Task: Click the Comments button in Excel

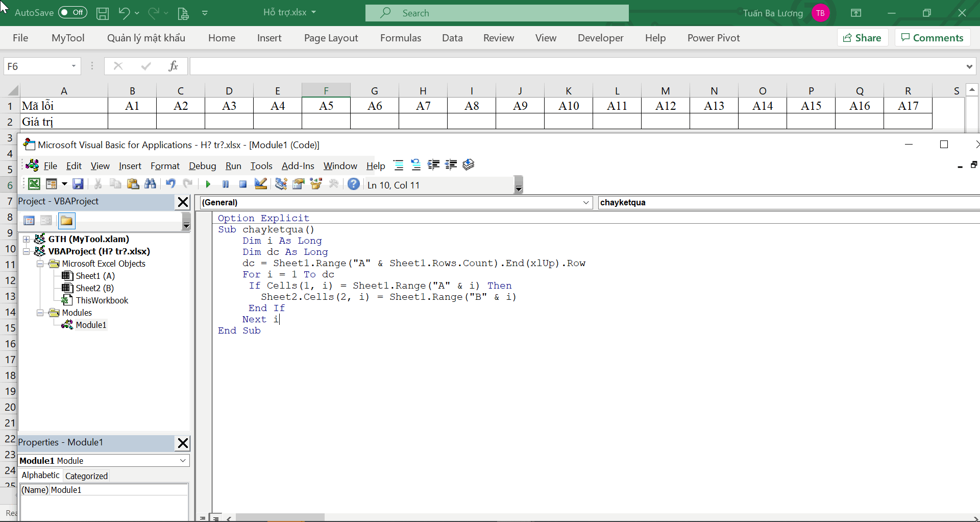Action: click(933, 38)
